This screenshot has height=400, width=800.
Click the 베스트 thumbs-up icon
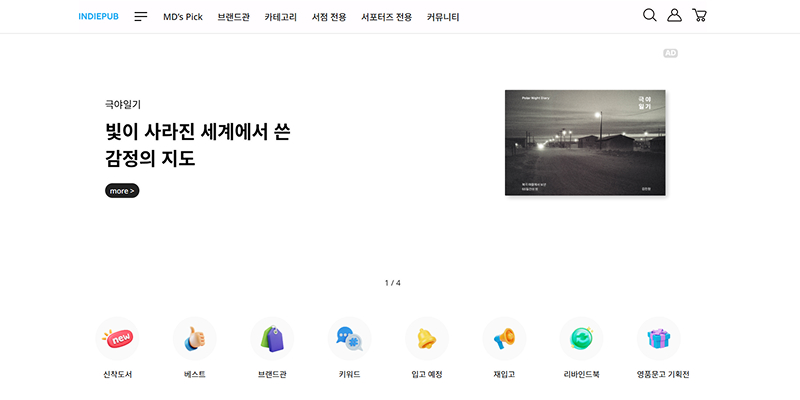(195, 339)
